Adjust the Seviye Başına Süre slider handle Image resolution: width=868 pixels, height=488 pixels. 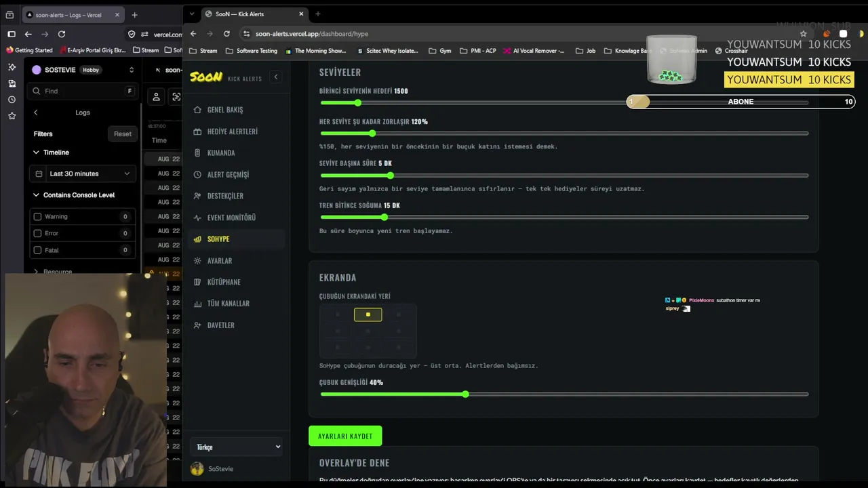[x=390, y=176]
